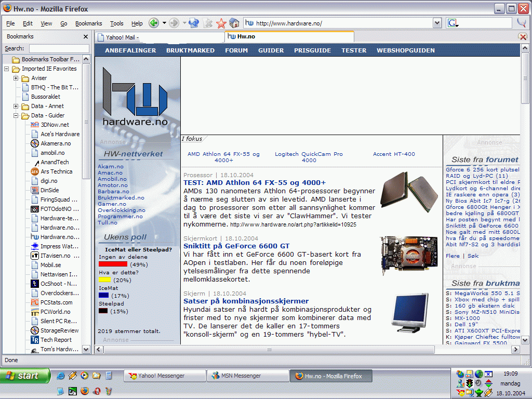Click the Forward navigation arrow
532x399 pixels.
[174, 23]
